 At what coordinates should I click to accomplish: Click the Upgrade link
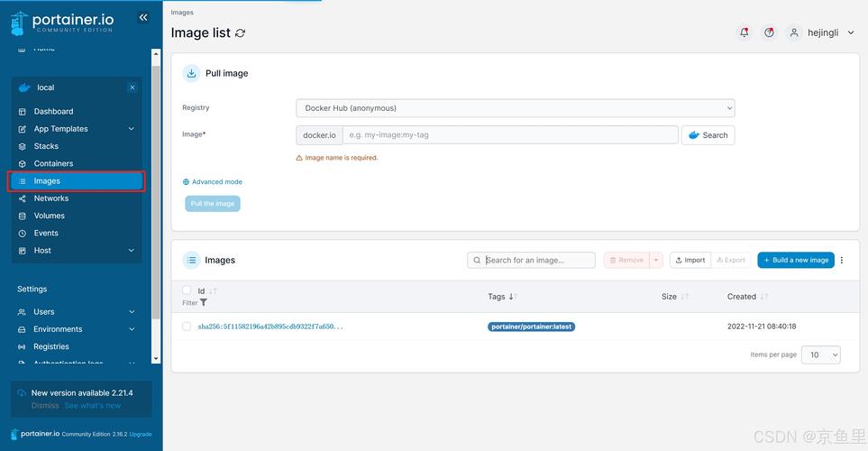141,435
